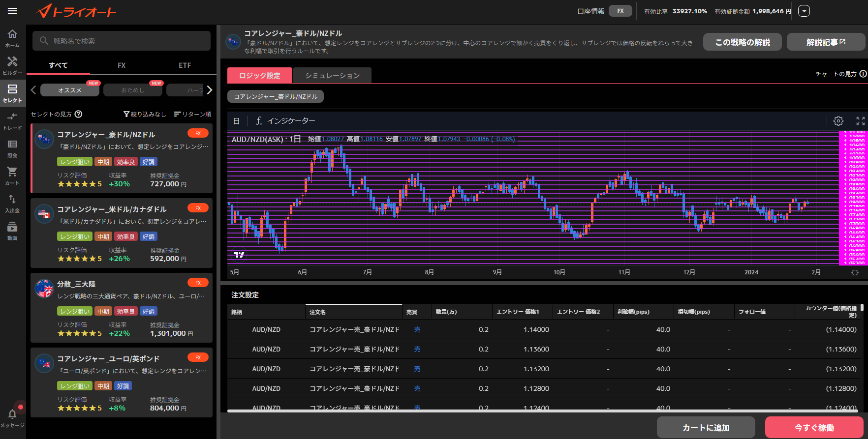868x439 pixels.
Task: Expand the account info dropdown arrow
Action: 804,11
